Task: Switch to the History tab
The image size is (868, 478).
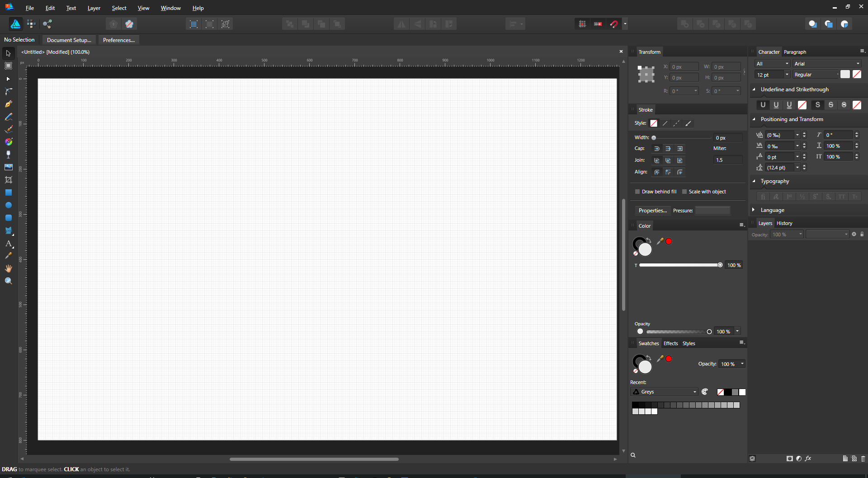Action: pos(784,223)
